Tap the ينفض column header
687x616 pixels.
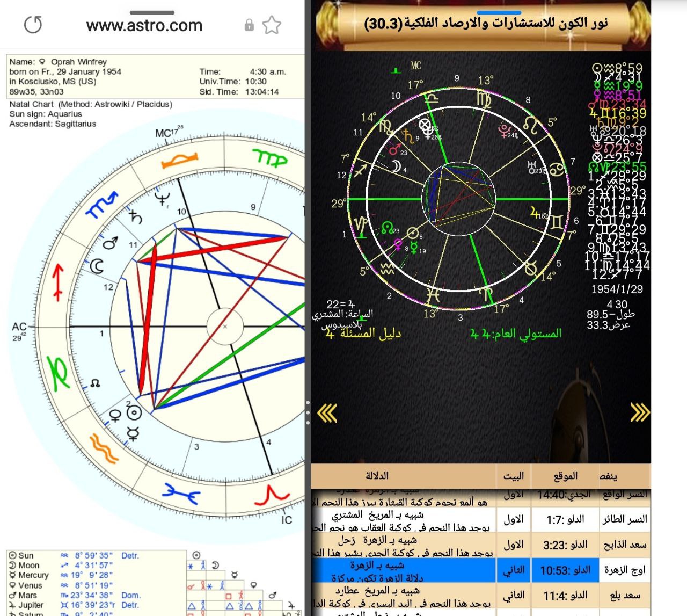(x=608, y=476)
